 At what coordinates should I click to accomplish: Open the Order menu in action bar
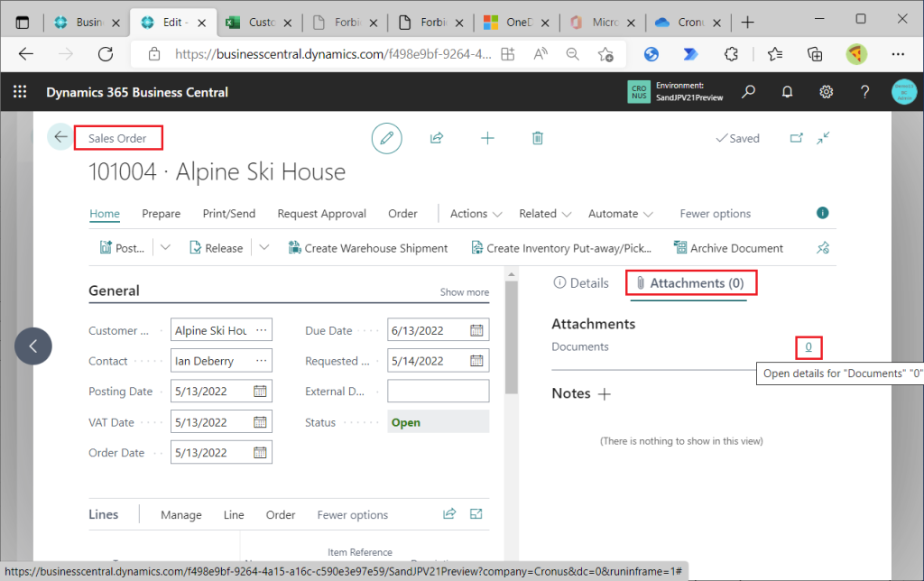(x=402, y=214)
